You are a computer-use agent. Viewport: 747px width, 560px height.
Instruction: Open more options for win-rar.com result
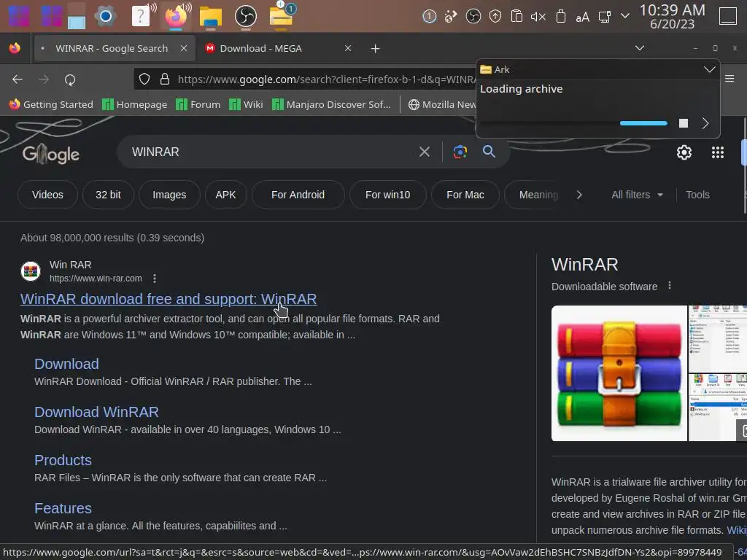(155, 279)
